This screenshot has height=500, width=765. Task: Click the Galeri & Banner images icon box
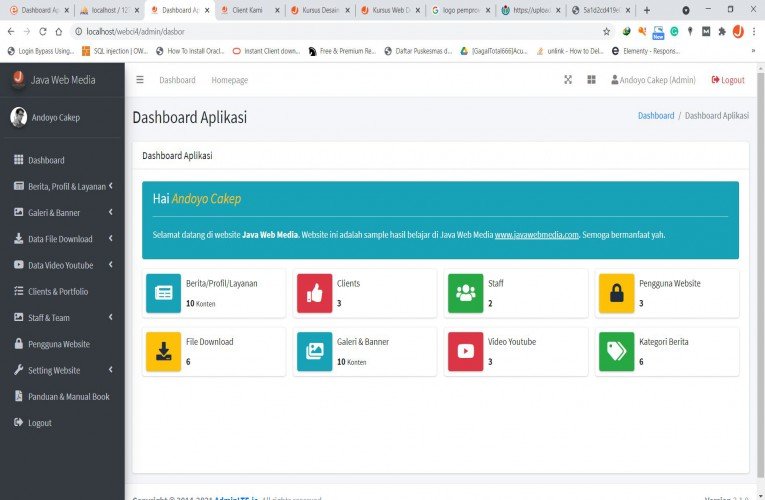tap(314, 351)
